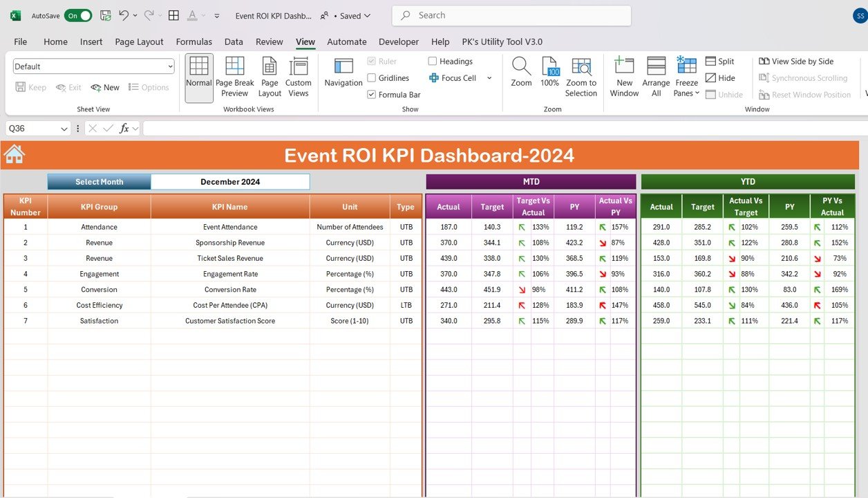Open the Excel app icon
868x498 pixels.
click(15, 15)
